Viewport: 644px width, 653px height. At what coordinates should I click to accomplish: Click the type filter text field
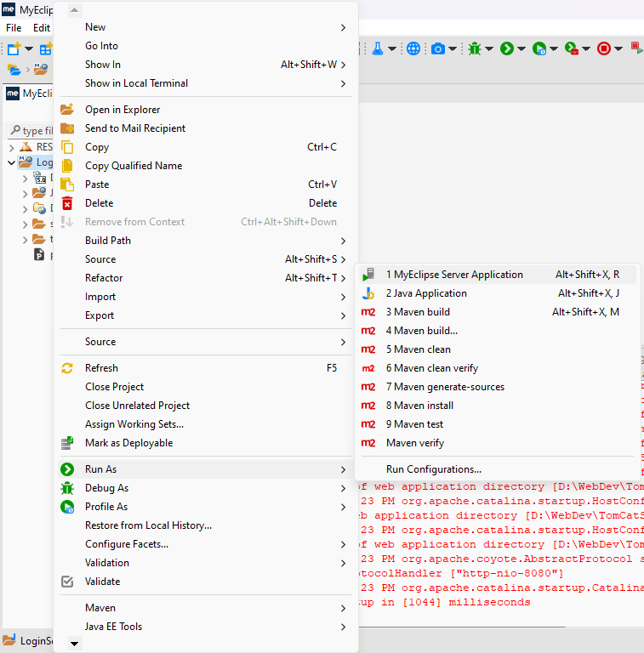click(31, 131)
